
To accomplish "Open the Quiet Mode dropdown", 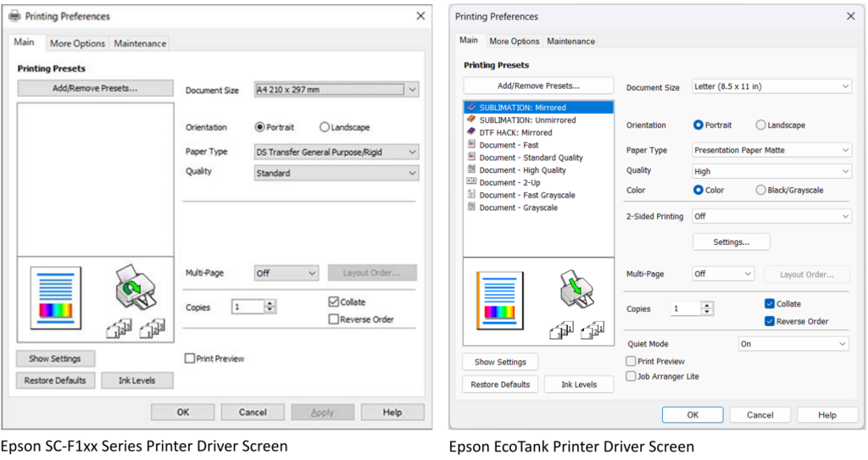I will pyautogui.click(x=793, y=344).
